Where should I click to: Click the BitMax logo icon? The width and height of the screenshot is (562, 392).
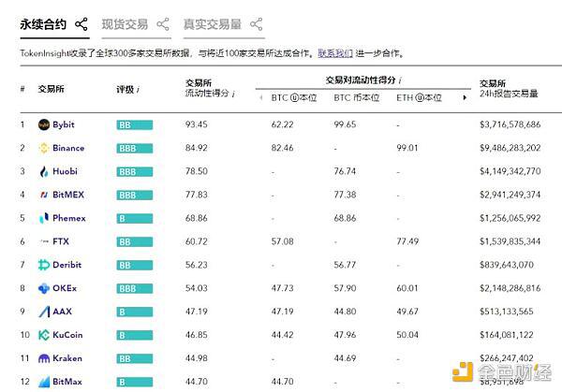pyautogui.click(x=44, y=382)
